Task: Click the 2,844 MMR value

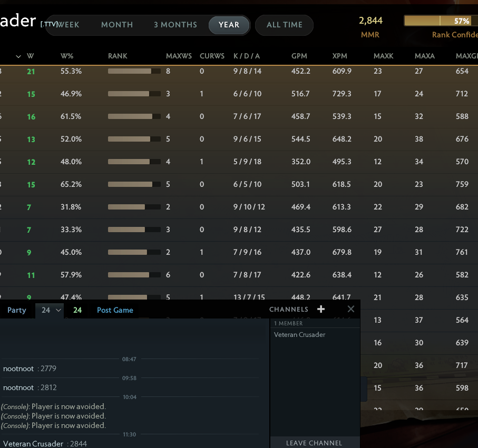Action: 370,20
